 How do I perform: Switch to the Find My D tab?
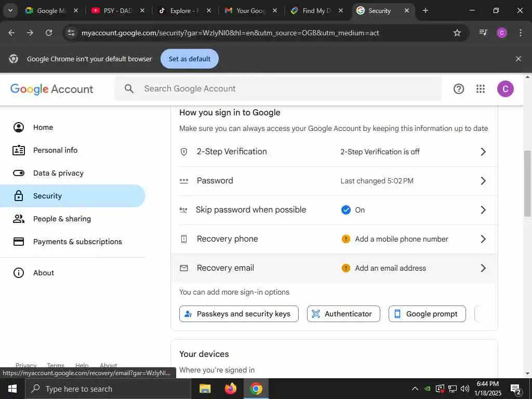(317, 11)
